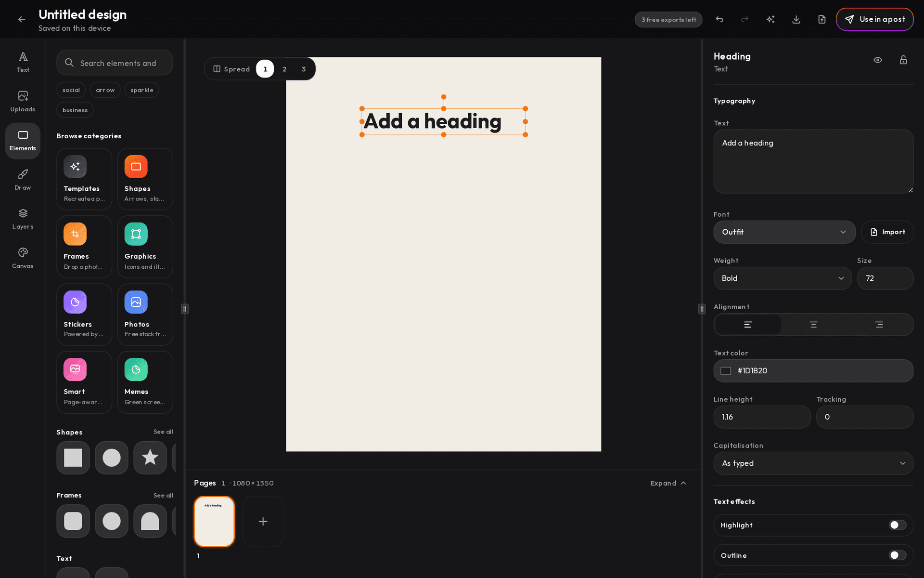Image resolution: width=924 pixels, height=578 pixels.
Task: Select right text alignment
Action: click(x=879, y=325)
